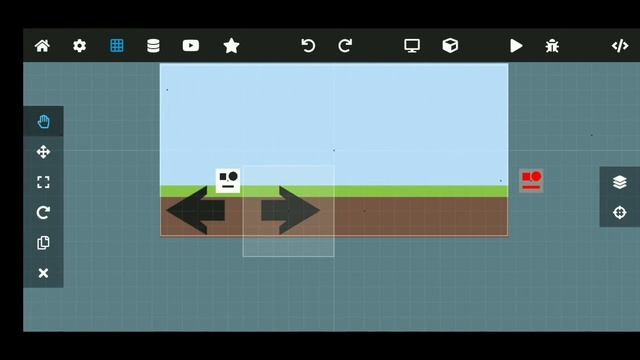Image resolution: width=640 pixels, height=360 pixels.
Task: Open the 3D cube objects icon
Action: coord(450,46)
